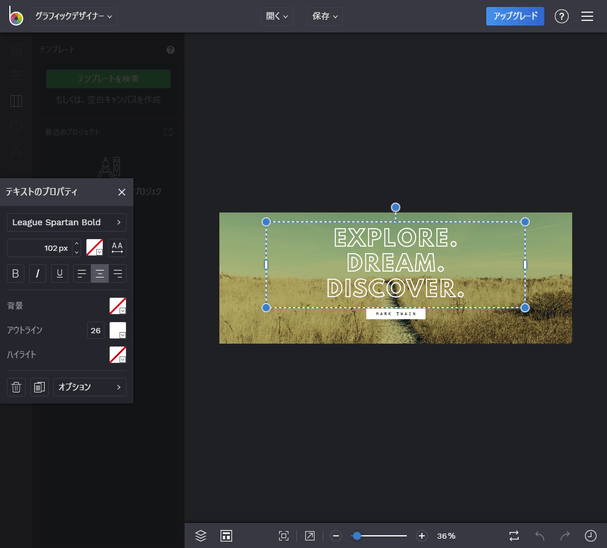Expand the オプション menu
The height and width of the screenshot is (548, 607).
(90, 387)
